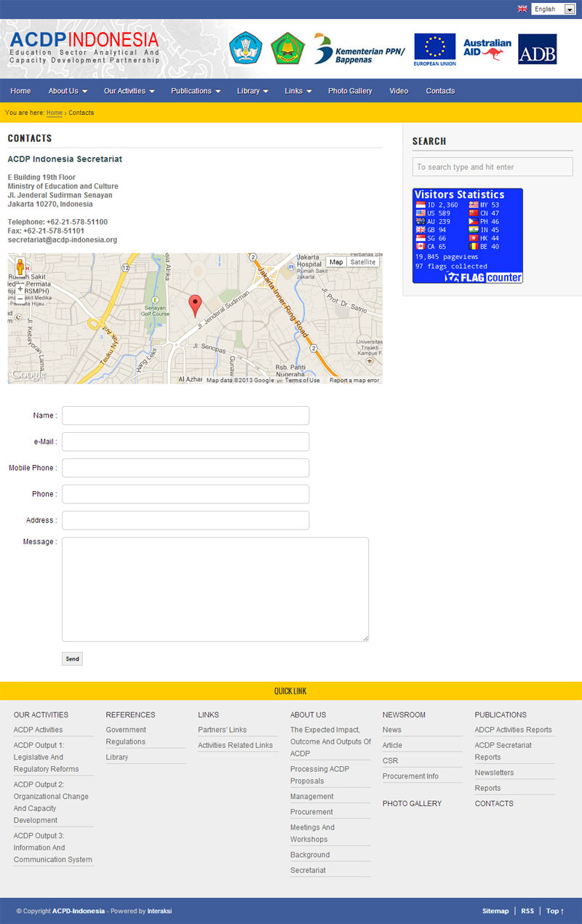Open ACDP Output 3 ICT System link
Viewport: 582px width, 924px height.
coord(53,848)
